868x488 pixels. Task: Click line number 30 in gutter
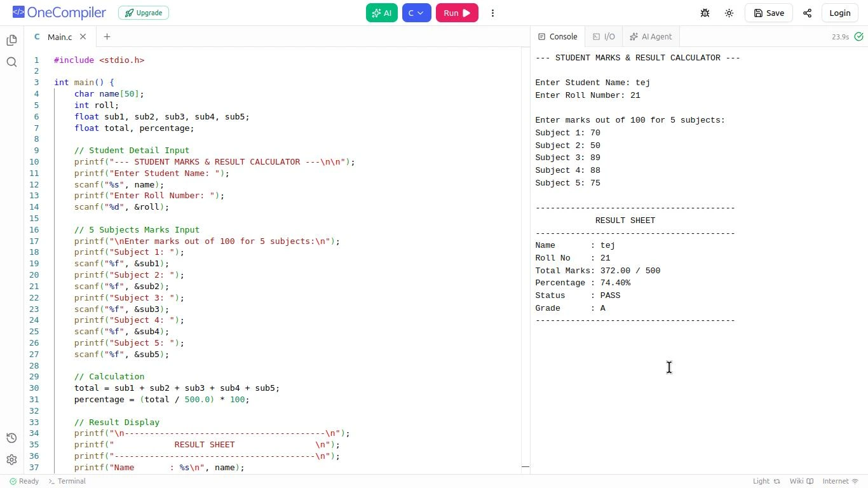[34, 388]
